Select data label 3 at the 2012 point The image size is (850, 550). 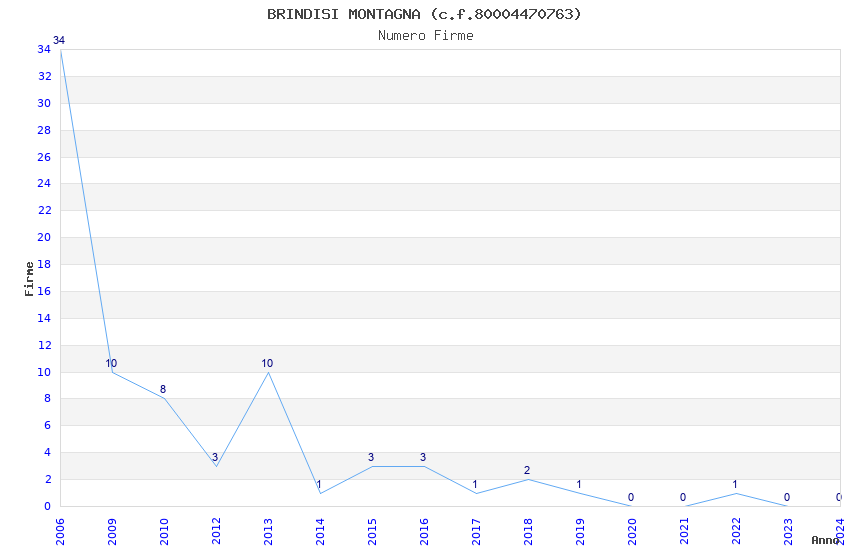coord(215,457)
